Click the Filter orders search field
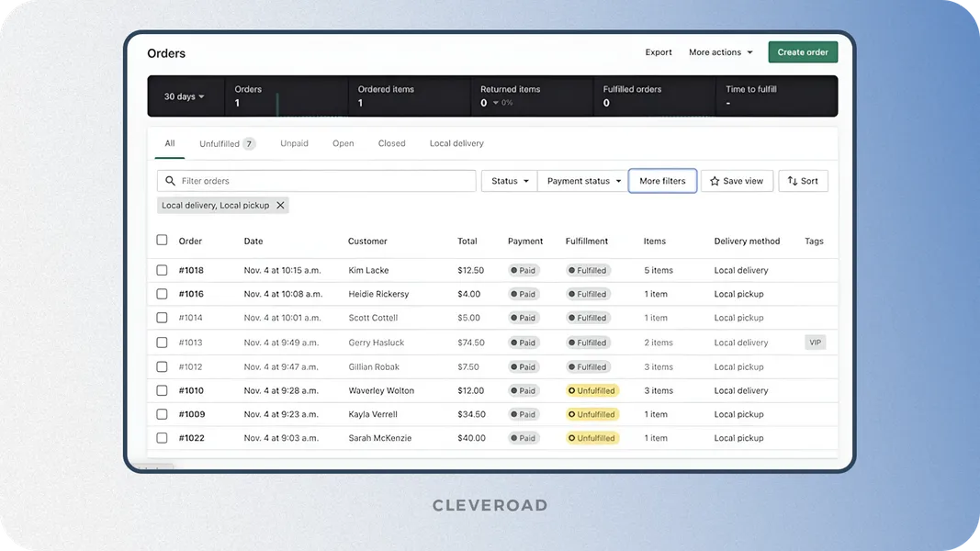This screenshot has height=551, width=980. [316, 181]
